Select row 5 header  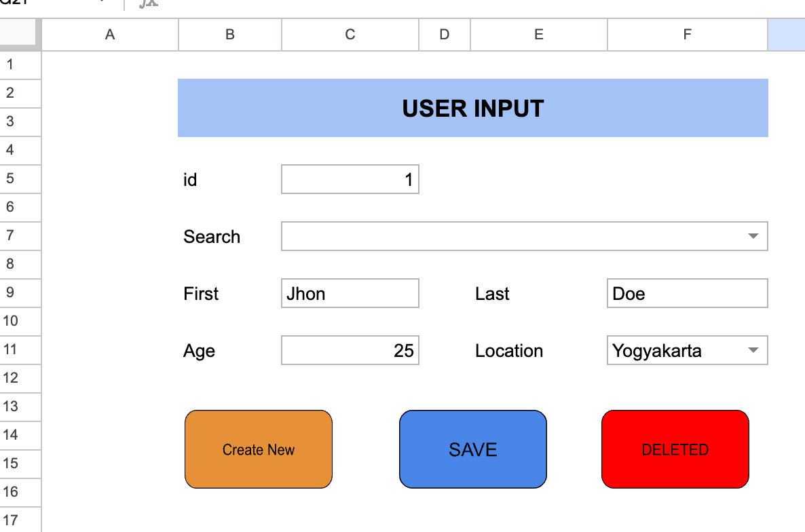tap(20, 178)
